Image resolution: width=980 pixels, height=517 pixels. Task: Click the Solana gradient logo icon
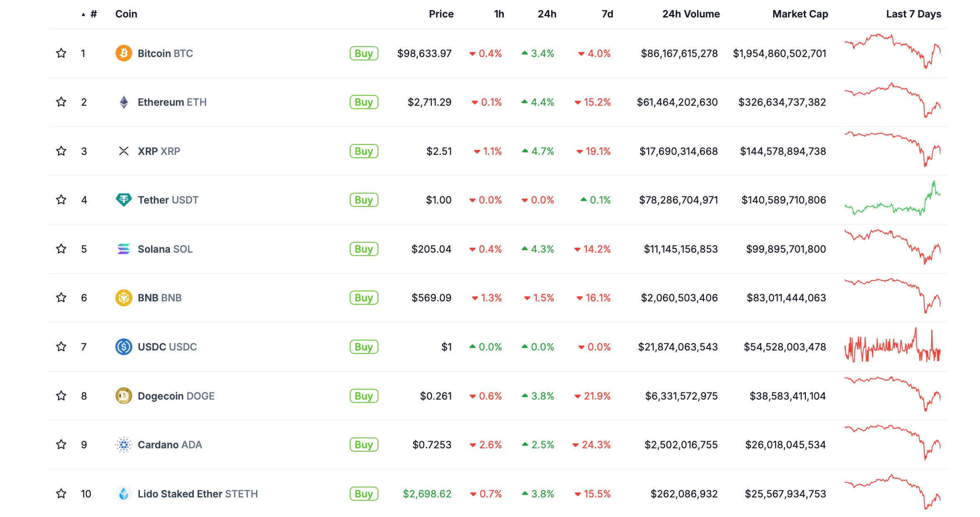124,249
